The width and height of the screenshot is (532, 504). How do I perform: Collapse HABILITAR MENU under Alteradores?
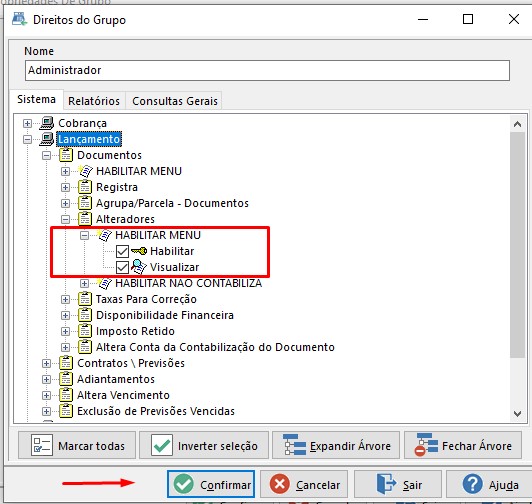pos(84,235)
